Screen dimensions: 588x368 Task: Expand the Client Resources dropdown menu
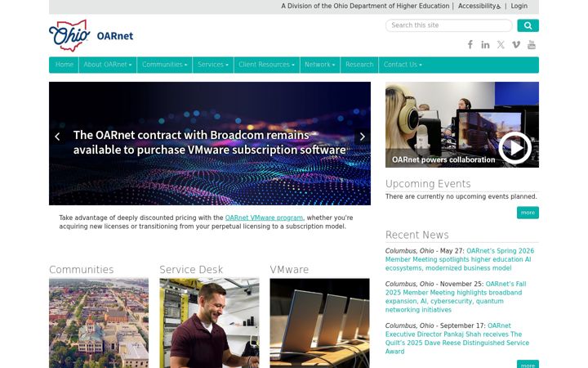coord(266,65)
